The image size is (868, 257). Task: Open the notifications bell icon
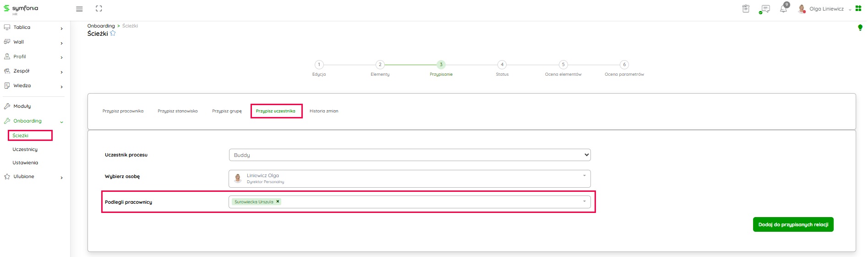pos(783,9)
